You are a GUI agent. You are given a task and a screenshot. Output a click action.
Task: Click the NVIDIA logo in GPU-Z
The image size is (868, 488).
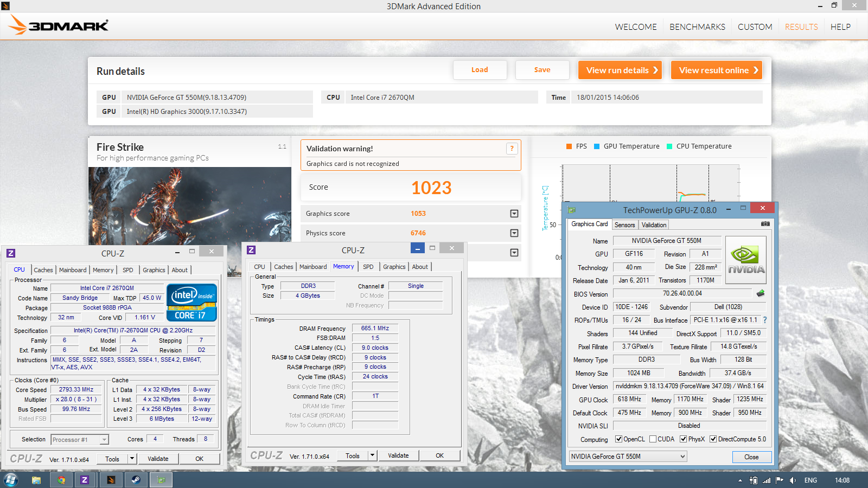coord(746,260)
